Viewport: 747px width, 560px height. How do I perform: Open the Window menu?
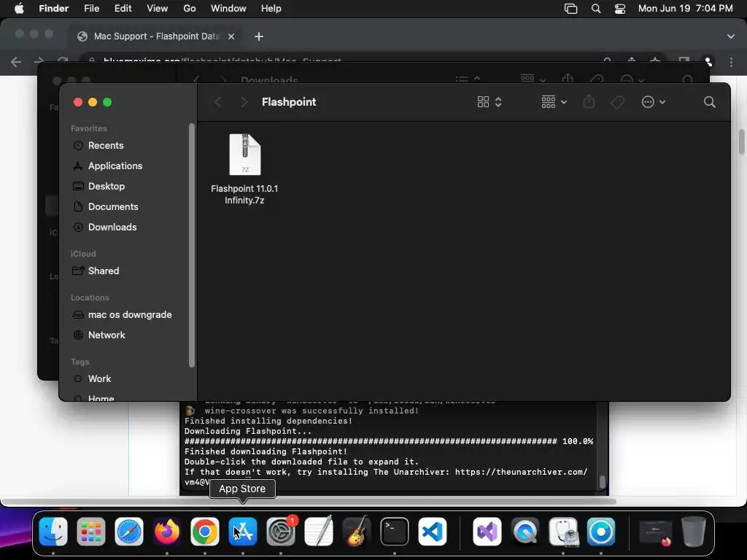coord(228,9)
